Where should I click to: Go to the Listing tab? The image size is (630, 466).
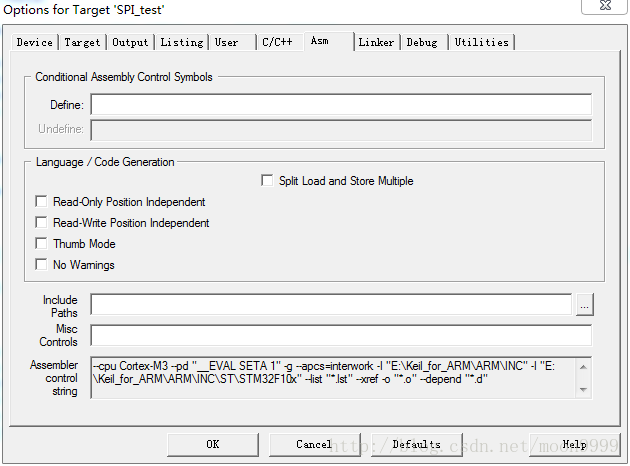point(182,42)
